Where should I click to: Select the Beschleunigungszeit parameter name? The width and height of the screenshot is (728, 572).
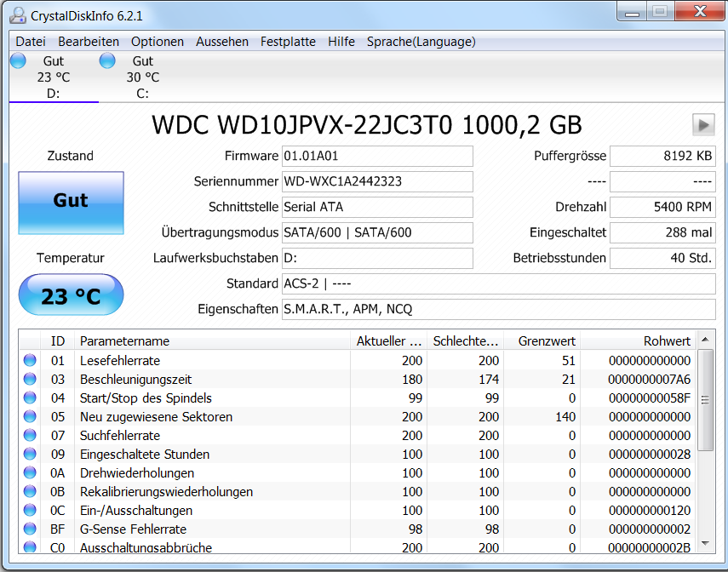pos(135,380)
